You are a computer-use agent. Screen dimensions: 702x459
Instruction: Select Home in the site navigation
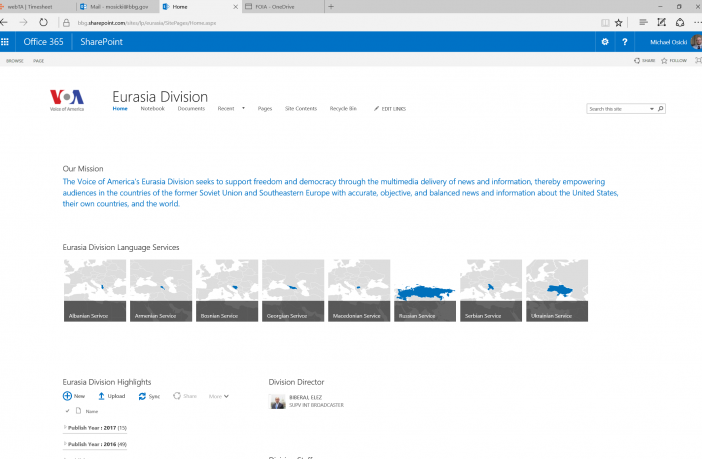[x=120, y=108]
